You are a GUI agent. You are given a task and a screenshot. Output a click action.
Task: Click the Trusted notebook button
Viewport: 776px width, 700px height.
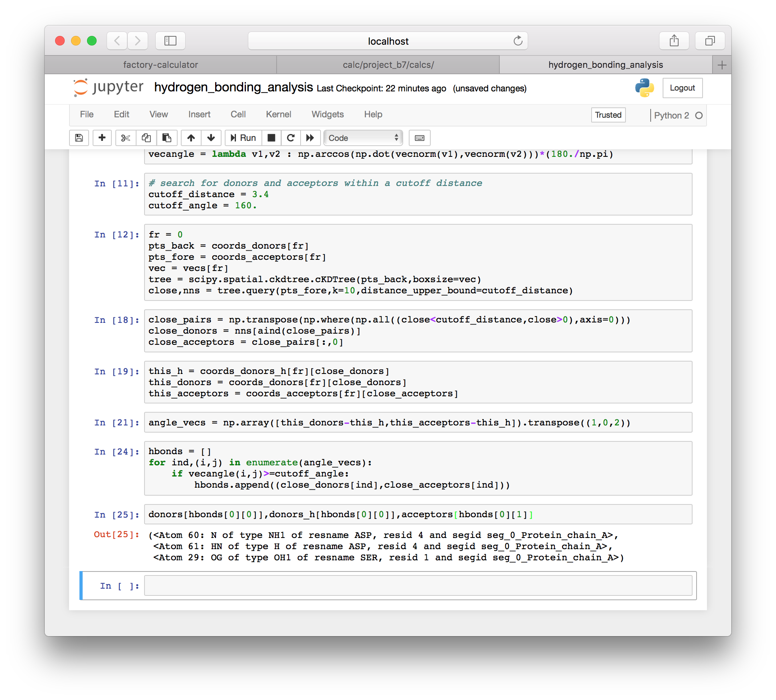tap(608, 115)
